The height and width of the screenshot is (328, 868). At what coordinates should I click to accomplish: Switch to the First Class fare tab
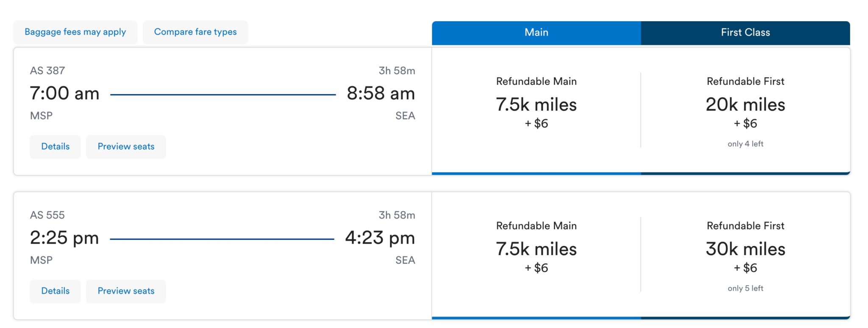745,32
